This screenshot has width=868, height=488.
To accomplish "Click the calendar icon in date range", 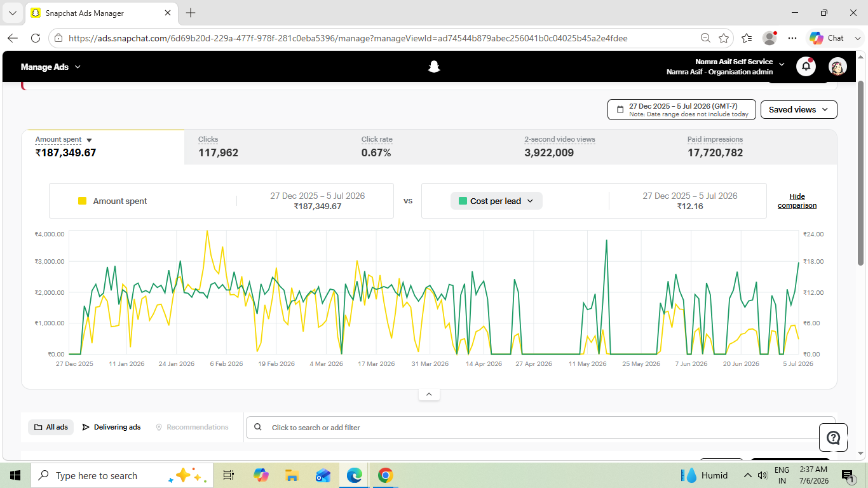I will pyautogui.click(x=620, y=110).
